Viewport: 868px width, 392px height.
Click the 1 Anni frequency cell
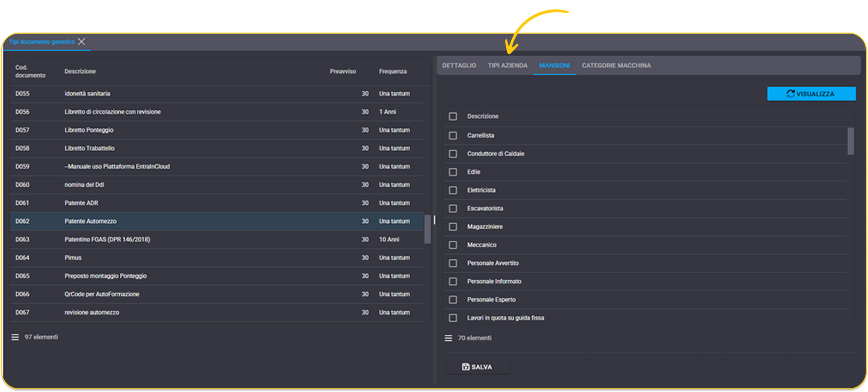click(388, 112)
